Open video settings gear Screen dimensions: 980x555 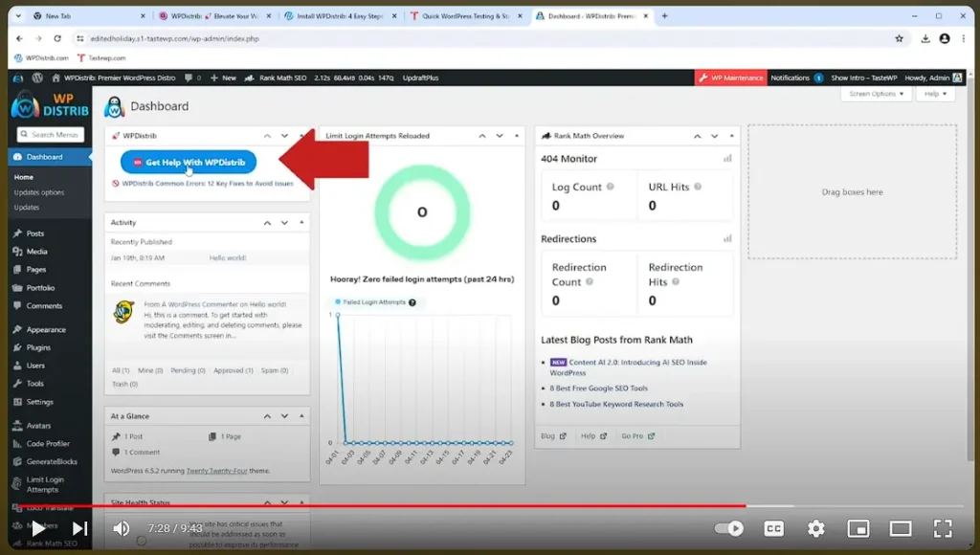815,529
